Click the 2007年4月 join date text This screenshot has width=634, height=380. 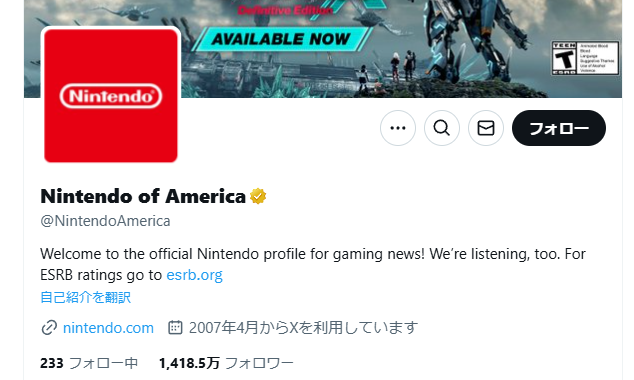(x=303, y=327)
